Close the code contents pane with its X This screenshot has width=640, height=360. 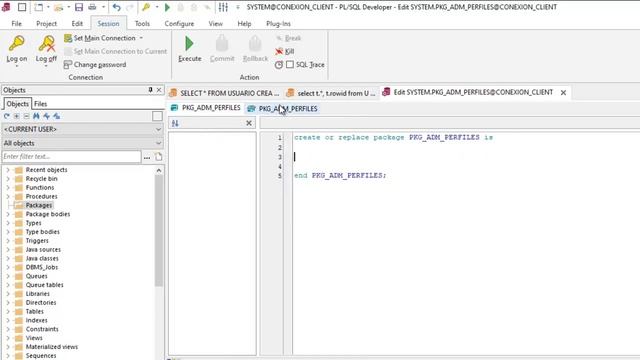[x=249, y=123]
